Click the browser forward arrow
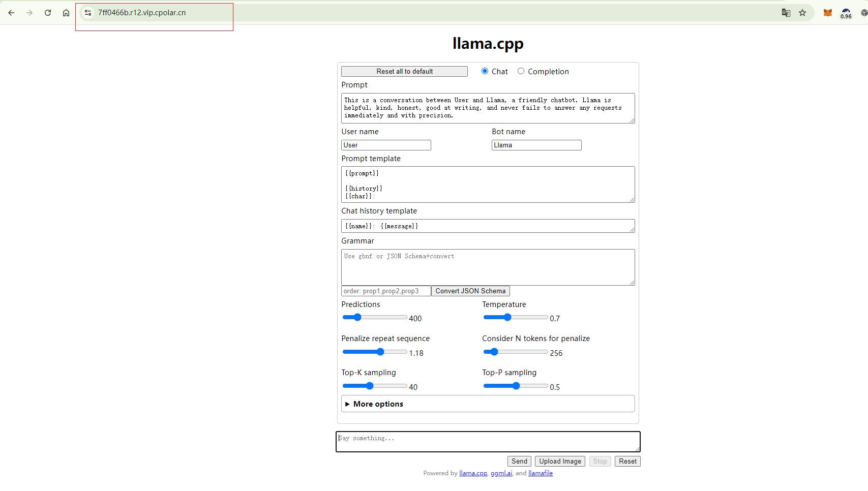 point(29,13)
